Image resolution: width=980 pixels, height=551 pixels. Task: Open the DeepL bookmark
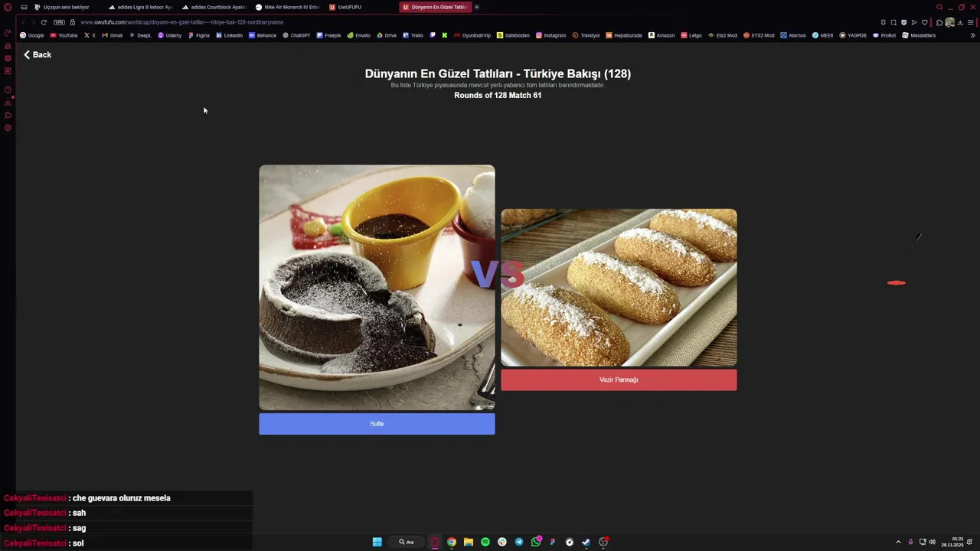(140, 35)
